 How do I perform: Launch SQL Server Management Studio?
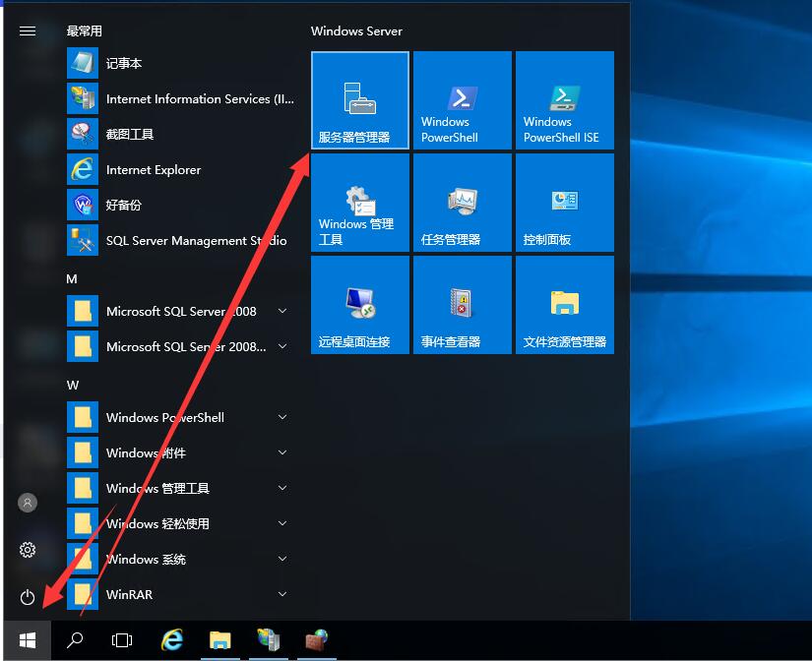click(x=181, y=240)
